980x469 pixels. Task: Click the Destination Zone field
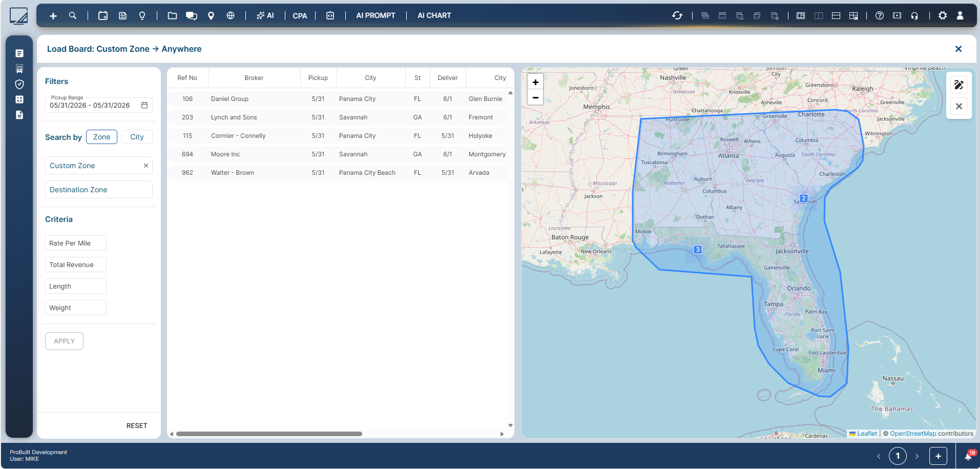coord(98,190)
